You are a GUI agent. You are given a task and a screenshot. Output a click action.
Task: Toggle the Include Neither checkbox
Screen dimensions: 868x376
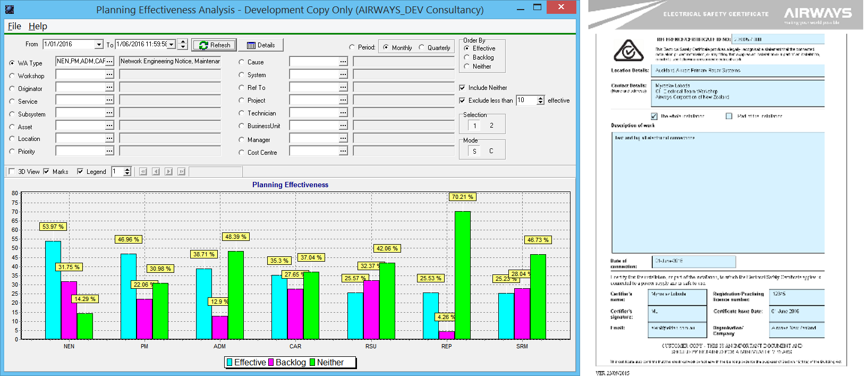tap(462, 88)
